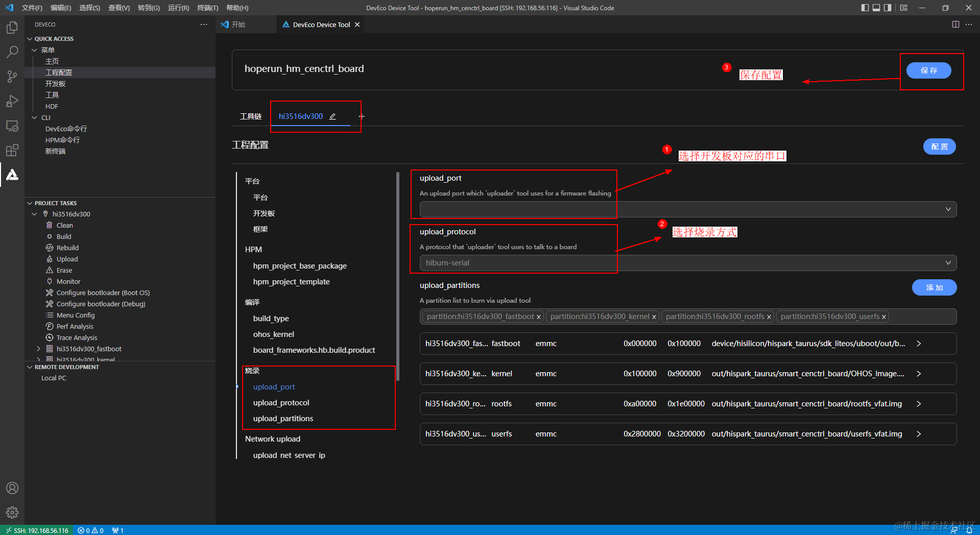
Task: Run the Upload project task
Action: (67, 259)
